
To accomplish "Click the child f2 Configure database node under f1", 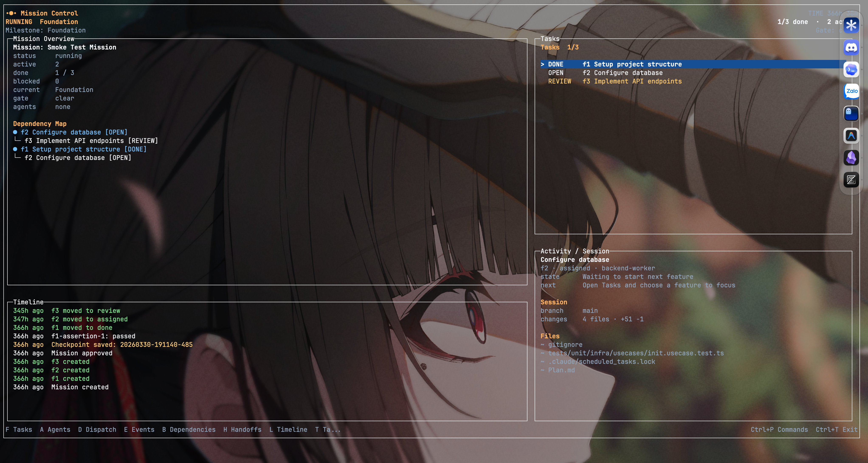I will 77,157.
